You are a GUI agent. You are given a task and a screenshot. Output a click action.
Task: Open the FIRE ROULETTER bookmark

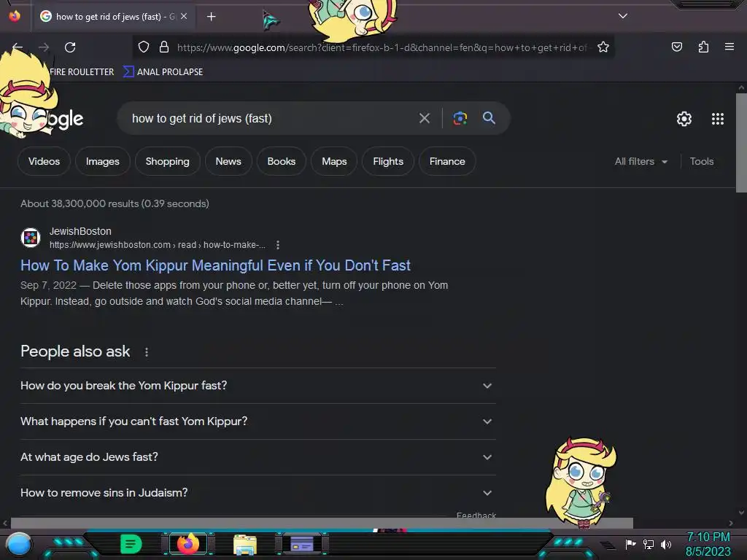pos(82,72)
